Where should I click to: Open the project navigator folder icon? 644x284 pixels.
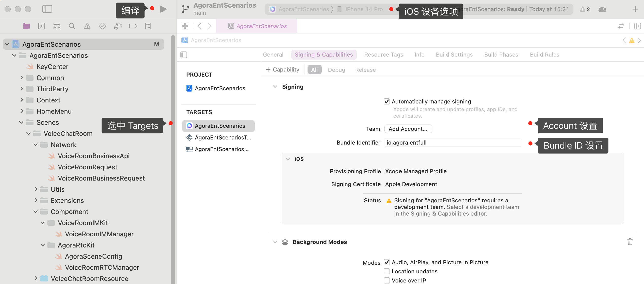point(26,26)
